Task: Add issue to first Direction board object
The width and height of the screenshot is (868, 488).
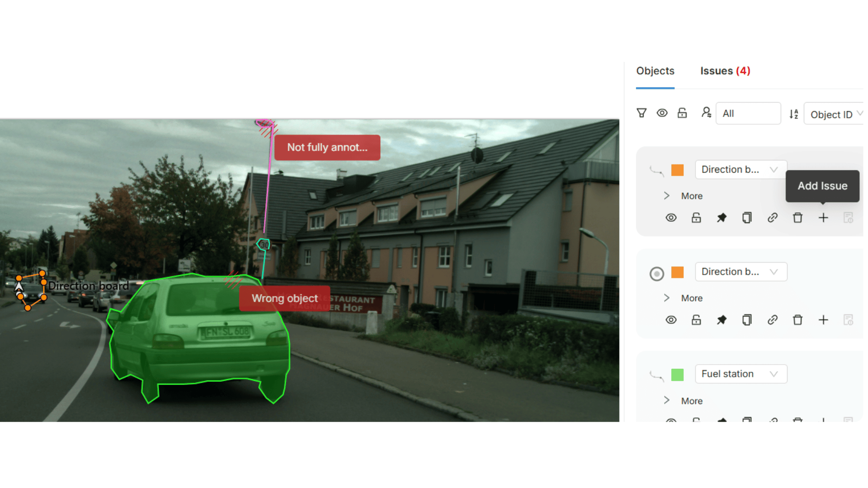Action: click(x=823, y=218)
